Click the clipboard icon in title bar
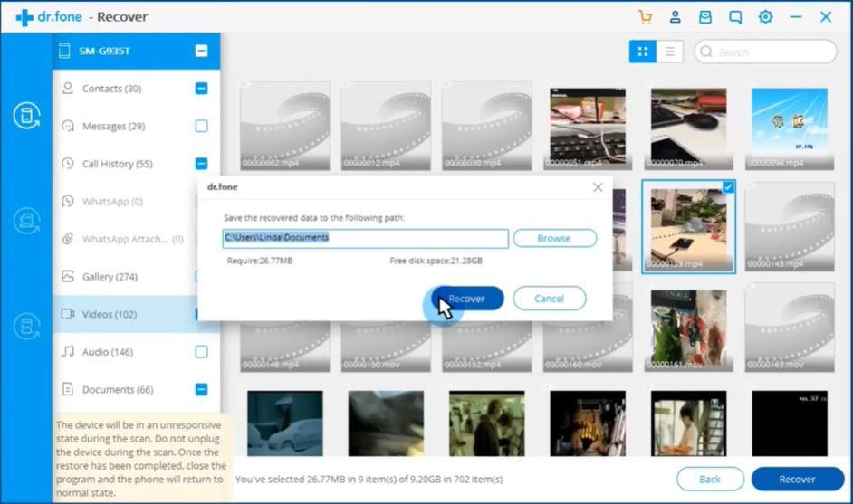Viewport: 853px width, 504px height. (705, 17)
